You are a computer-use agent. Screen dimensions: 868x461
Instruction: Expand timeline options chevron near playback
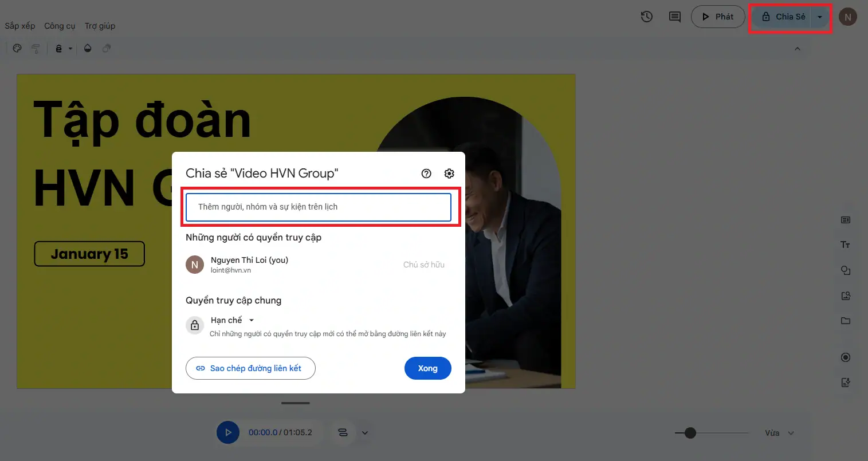click(x=364, y=432)
